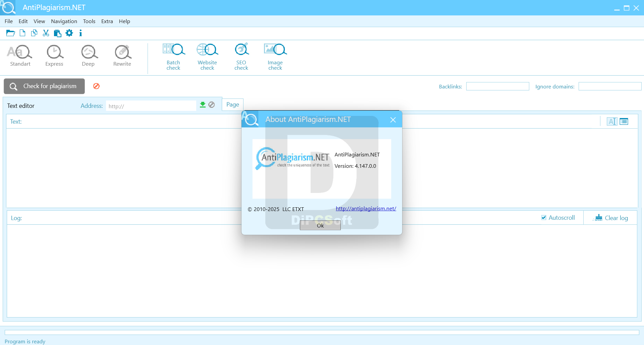Switch to the Text editor tab
This screenshot has width=644, height=345.
(x=21, y=106)
